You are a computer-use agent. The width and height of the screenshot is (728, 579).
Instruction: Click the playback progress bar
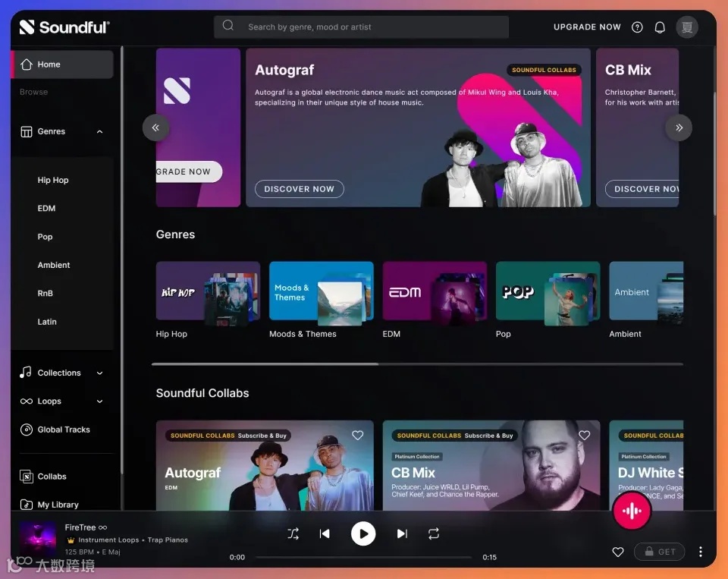[363, 557]
